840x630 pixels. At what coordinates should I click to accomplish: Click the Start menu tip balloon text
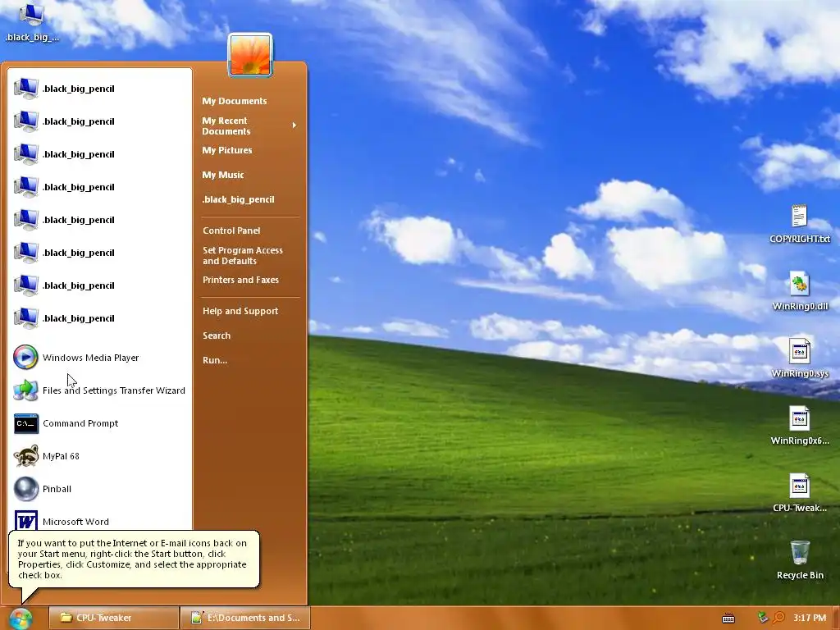pyautogui.click(x=132, y=559)
